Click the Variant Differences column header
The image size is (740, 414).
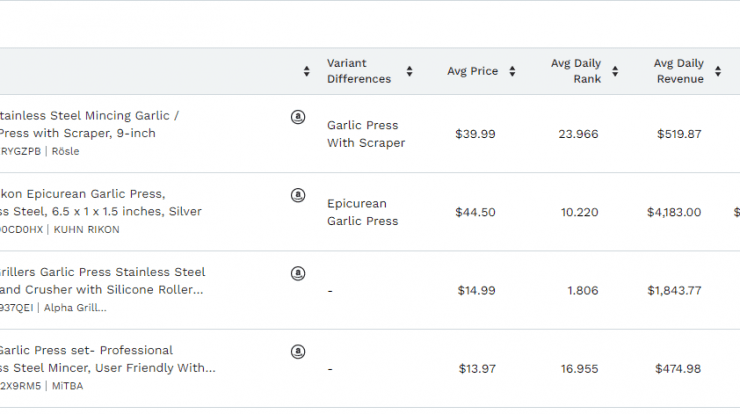click(x=359, y=71)
